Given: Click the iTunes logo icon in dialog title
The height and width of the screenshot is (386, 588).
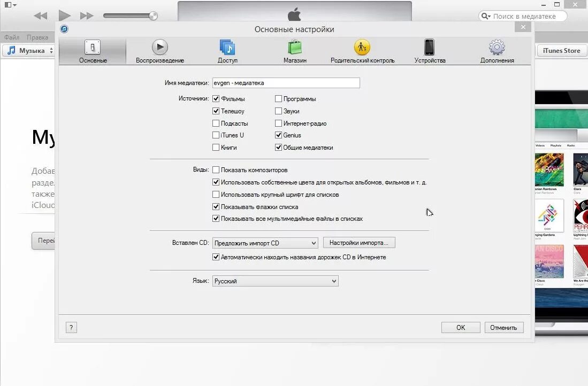Looking at the screenshot, I should pos(65,29).
